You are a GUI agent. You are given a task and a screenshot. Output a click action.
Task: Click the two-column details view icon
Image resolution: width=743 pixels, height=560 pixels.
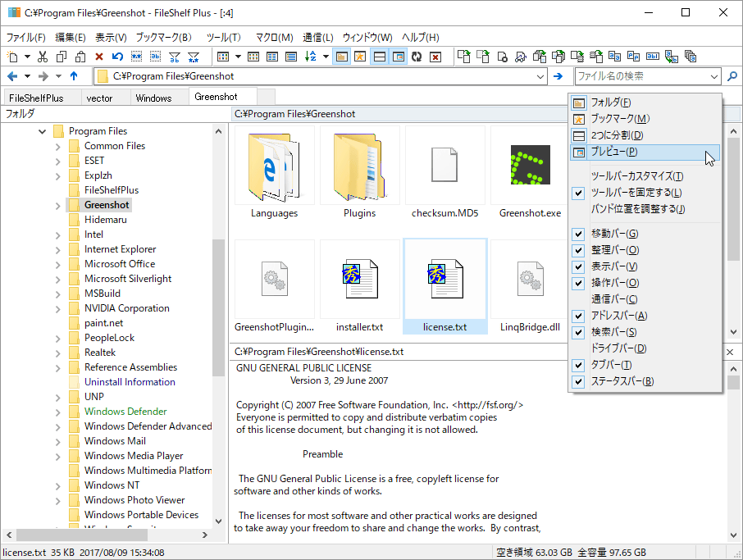(x=272, y=57)
